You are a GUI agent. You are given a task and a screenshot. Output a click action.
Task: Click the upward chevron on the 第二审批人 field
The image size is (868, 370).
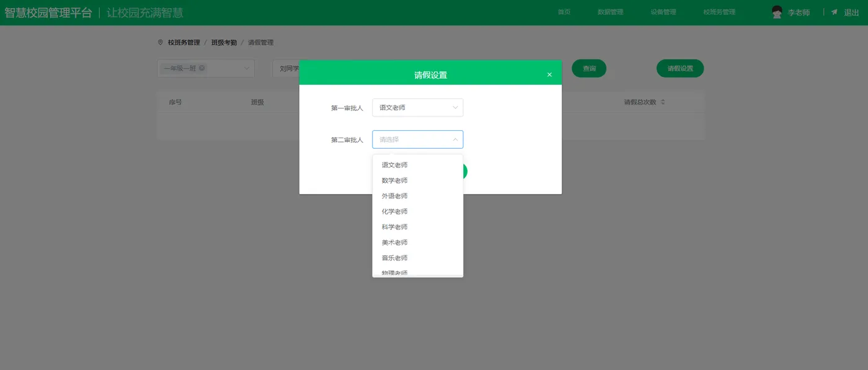(454, 139)
